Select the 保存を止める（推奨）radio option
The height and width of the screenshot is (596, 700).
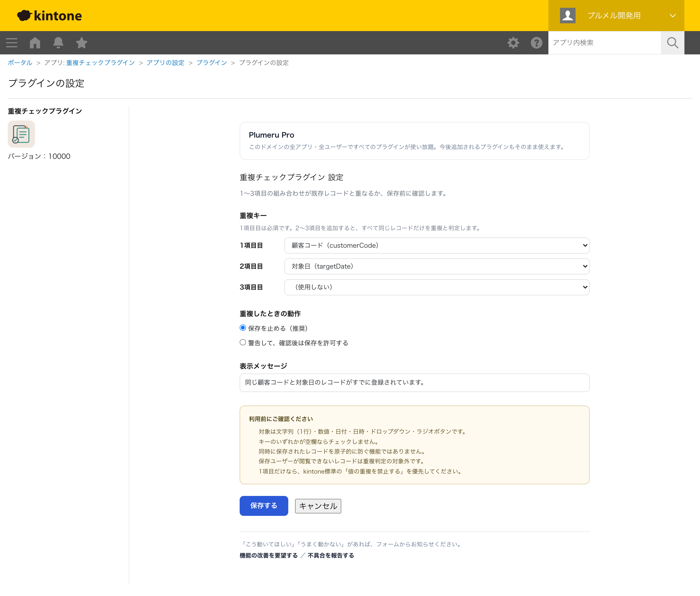pos(243,328)
